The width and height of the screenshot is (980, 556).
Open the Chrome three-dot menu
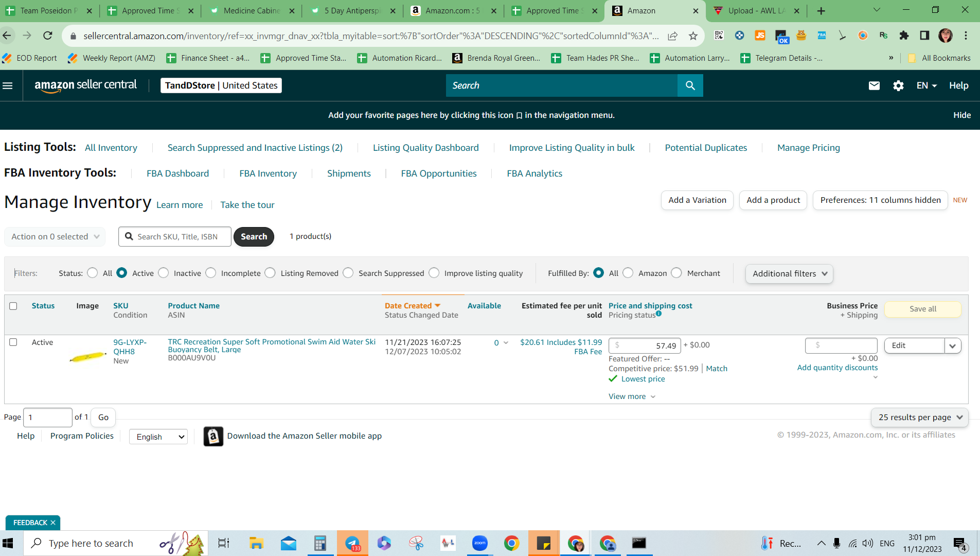point(966,36)
